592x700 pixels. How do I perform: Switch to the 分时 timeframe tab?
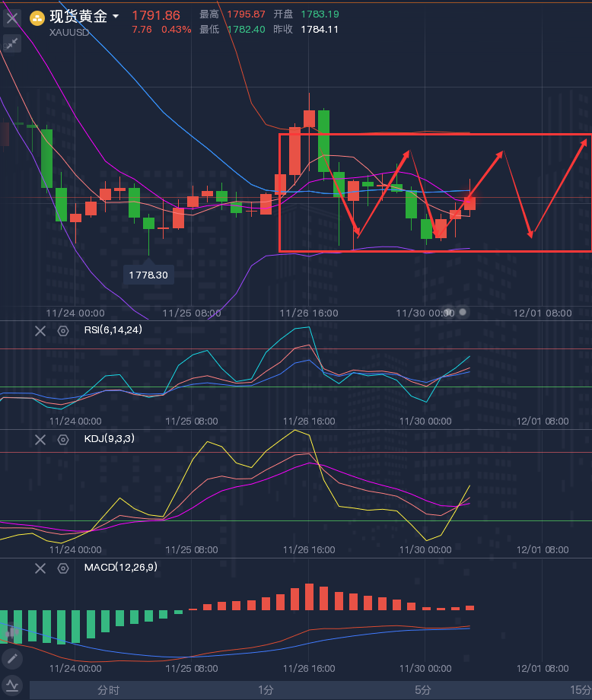click(108, 690)
